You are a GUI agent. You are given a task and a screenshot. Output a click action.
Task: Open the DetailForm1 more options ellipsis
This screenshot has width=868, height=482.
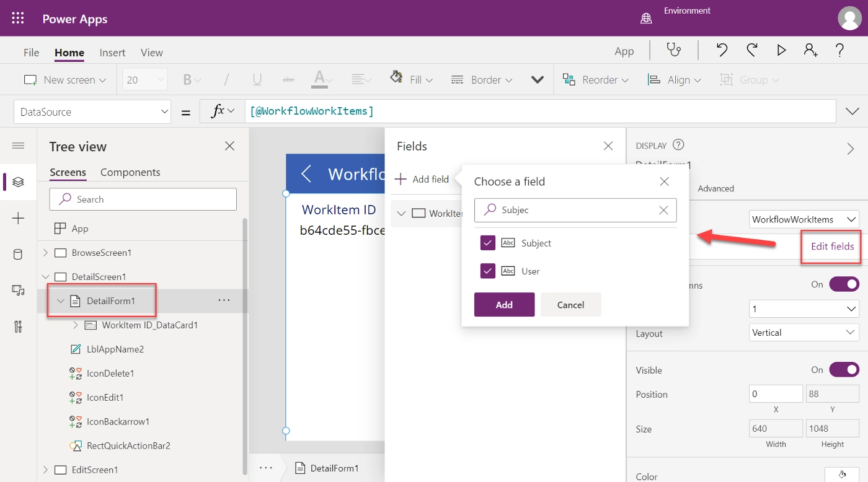tap(224, 300)
